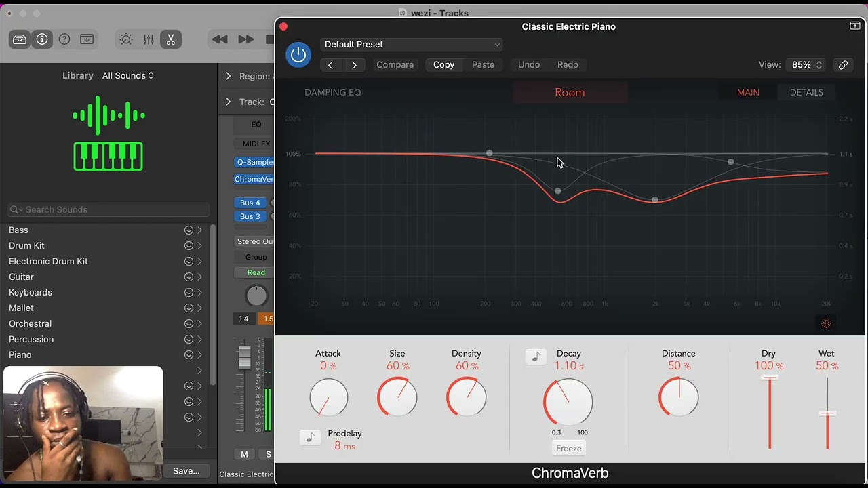The width and height of the screenshot is (868, 488).
Task: Select the EQ point near 200 Hz
Action: point(490,153)
